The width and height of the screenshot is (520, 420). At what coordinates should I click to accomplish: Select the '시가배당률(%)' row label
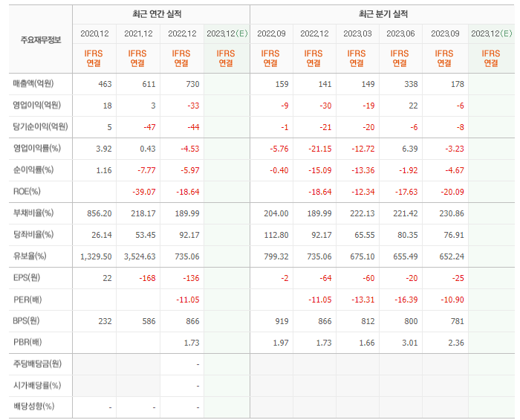point(37,386)
